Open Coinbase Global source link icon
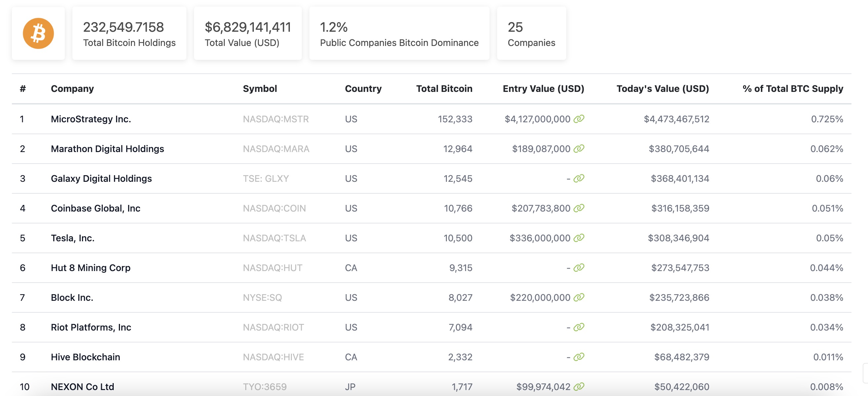 [579, 208]
